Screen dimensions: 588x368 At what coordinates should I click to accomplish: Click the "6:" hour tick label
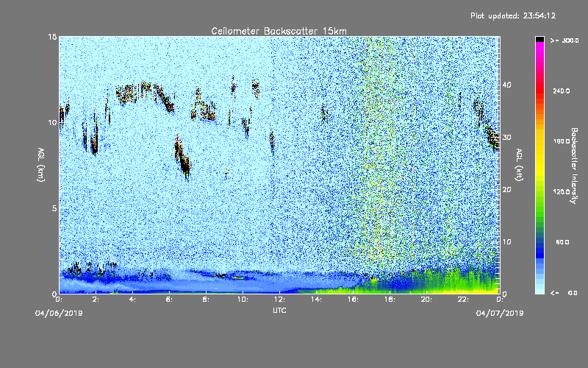coord(169,300)
